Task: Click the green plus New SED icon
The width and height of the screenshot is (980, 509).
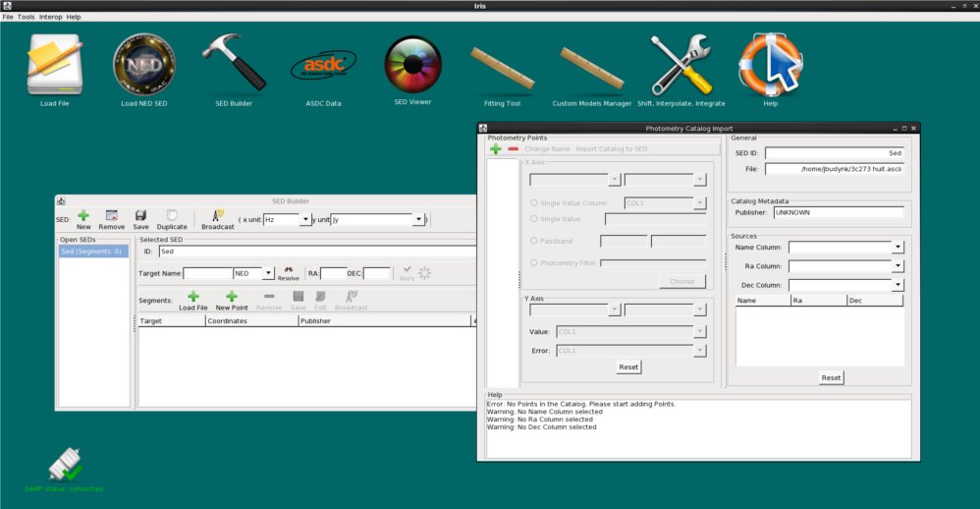Action: pyautogui.click(x=83, y=215)
